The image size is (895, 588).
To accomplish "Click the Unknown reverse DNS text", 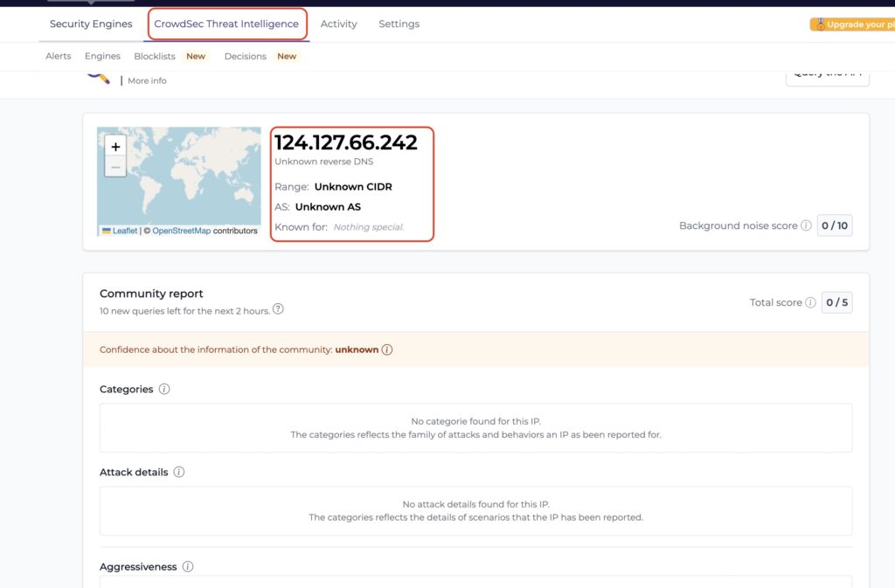I will click(x=323, y=162).
